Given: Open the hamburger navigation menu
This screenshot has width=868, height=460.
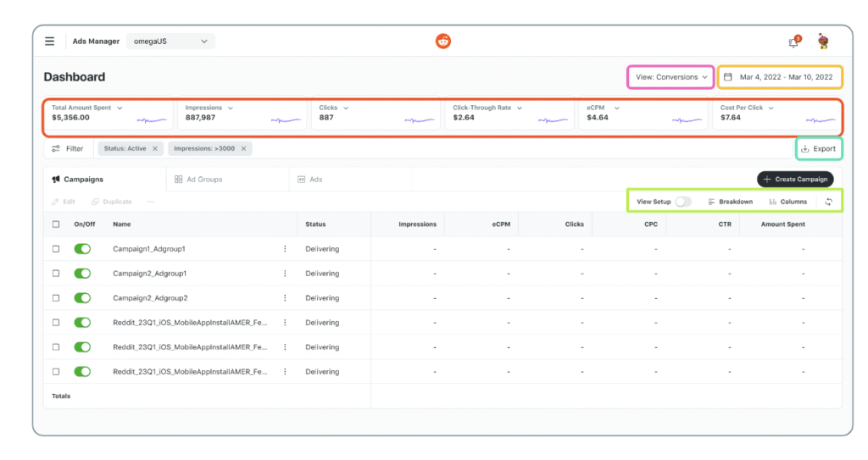Looking at the screenshot, I should click(x=50, y=41).
